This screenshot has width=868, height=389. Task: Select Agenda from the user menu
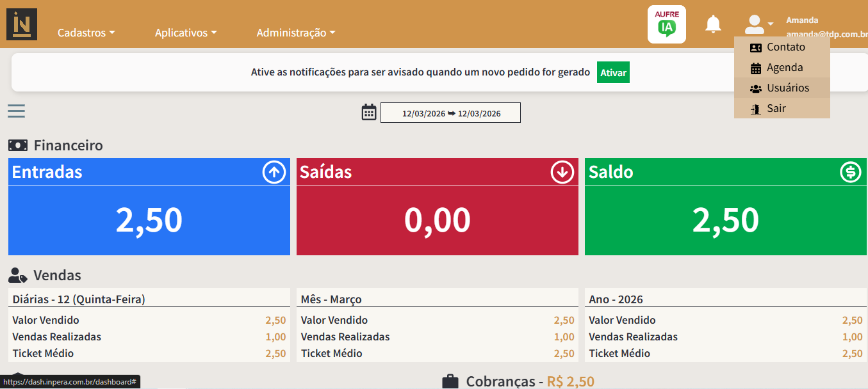784,68
